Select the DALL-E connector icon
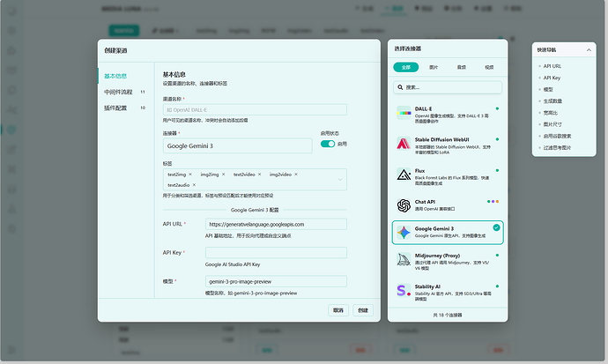The height and width of the screenshot is (364, 608). (x=402, y=113)
